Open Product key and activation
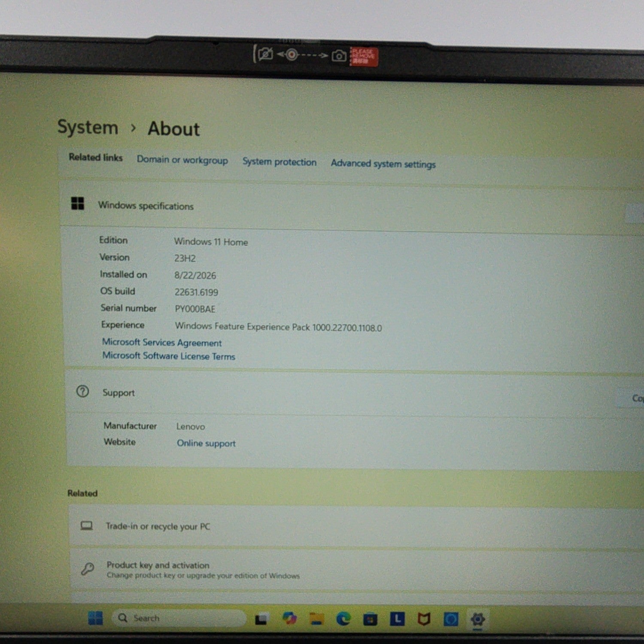The width and height of the screenshot is (644, 644). 356,570
